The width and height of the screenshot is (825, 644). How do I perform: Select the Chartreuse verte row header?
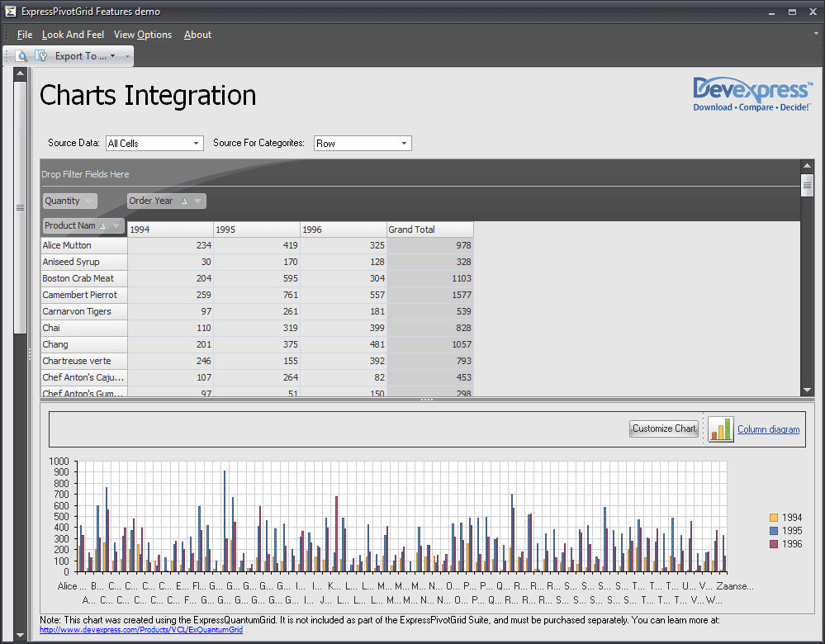84,361
